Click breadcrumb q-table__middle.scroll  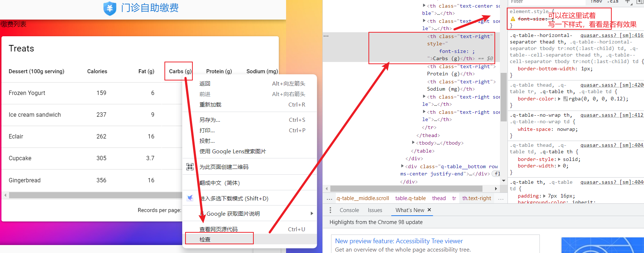pos(363,198)
